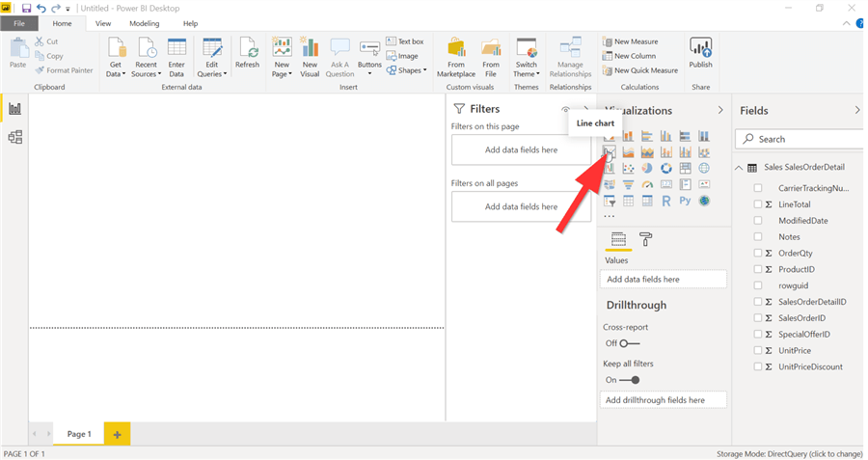Pick the Card visualization with 123
The width and height of the screenshot is (868, 460).
point(665,184)
